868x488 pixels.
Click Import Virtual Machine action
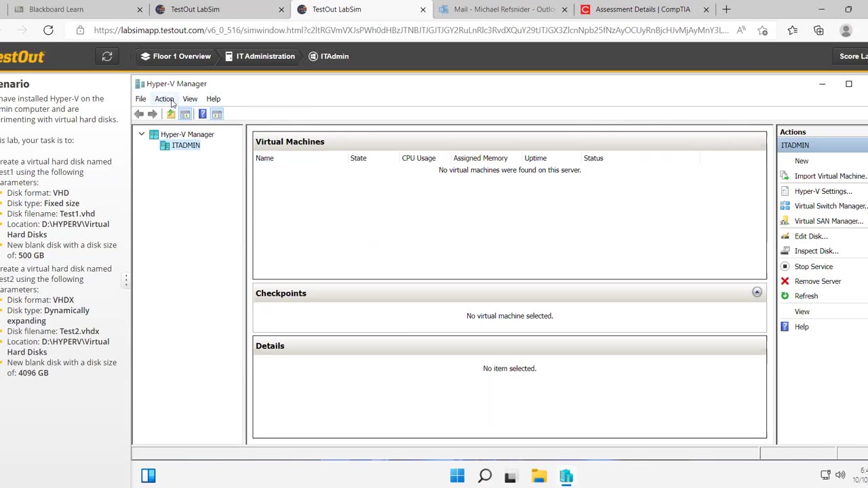831,176
